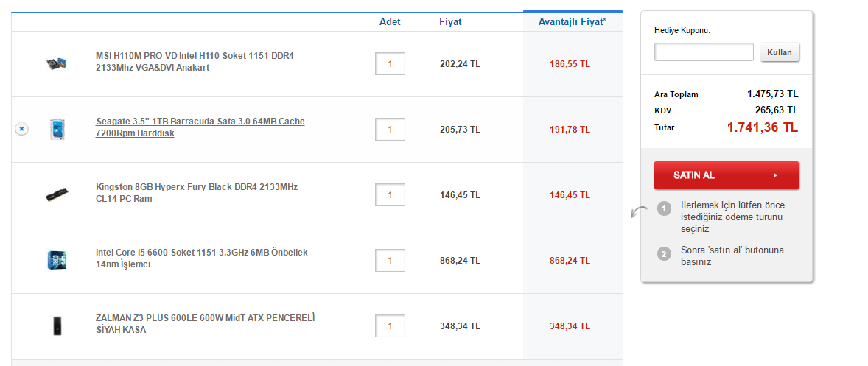Click the quantity field for Kingston RAM
Viewport: 868px width, 366px height.
click(x=390, y=195)
